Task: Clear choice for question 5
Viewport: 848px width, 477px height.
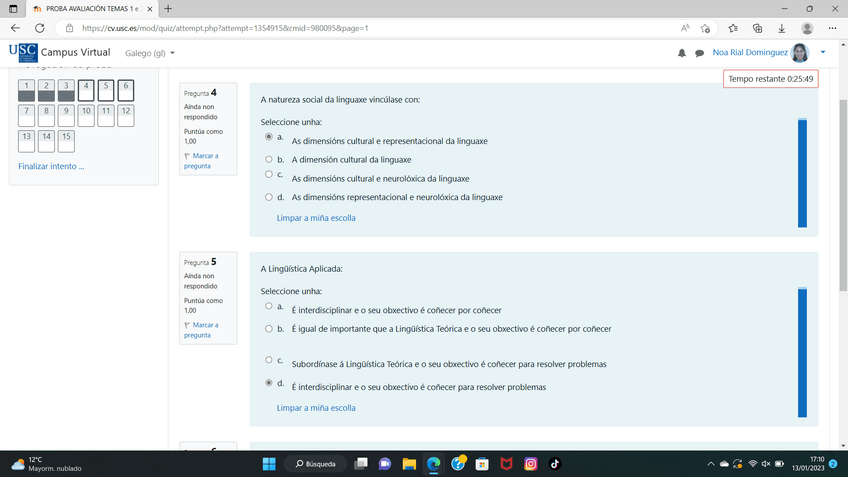Action: [x=316, y=408]
